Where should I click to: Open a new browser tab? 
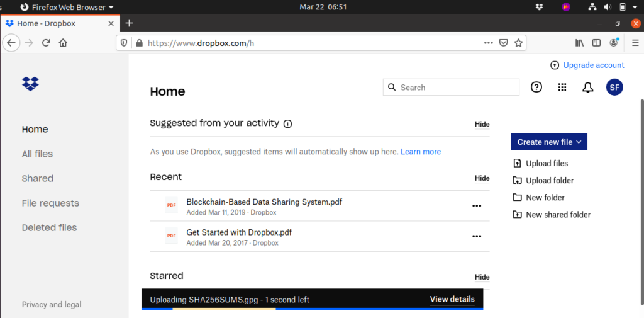click(x=129, y=23)
